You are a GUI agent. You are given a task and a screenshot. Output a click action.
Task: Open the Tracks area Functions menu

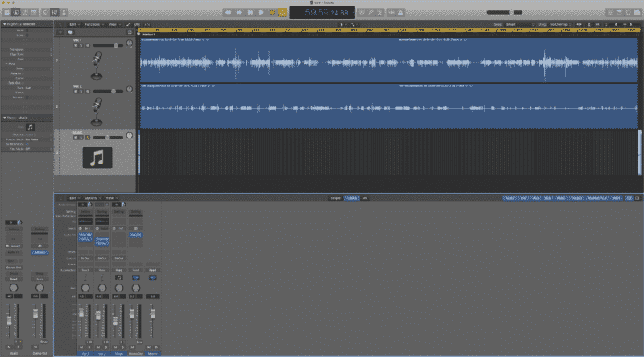pyautogui.click(x=93, y=25)
